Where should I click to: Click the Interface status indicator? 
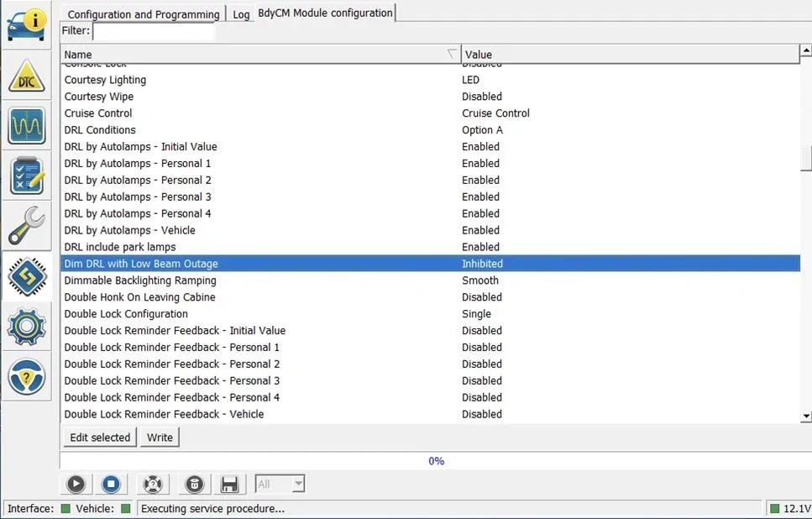65,509
